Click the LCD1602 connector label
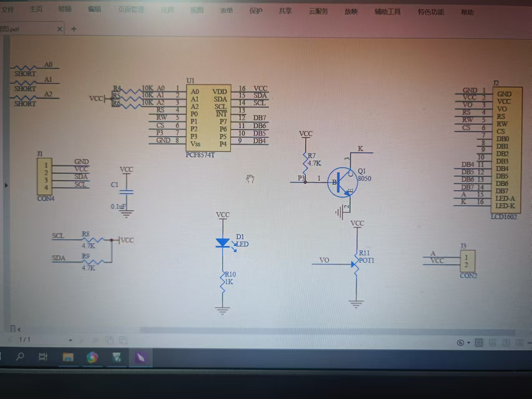The image size is (532, 399). click(504, 217)
